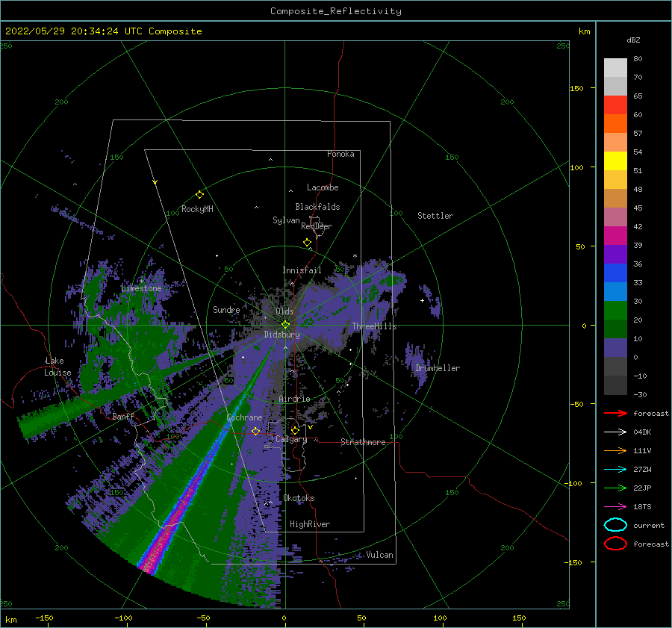The width and height of the screenshot is (672, 628).
Task: Click the Blackfalds town label
Action: click(x=317, y=207)
